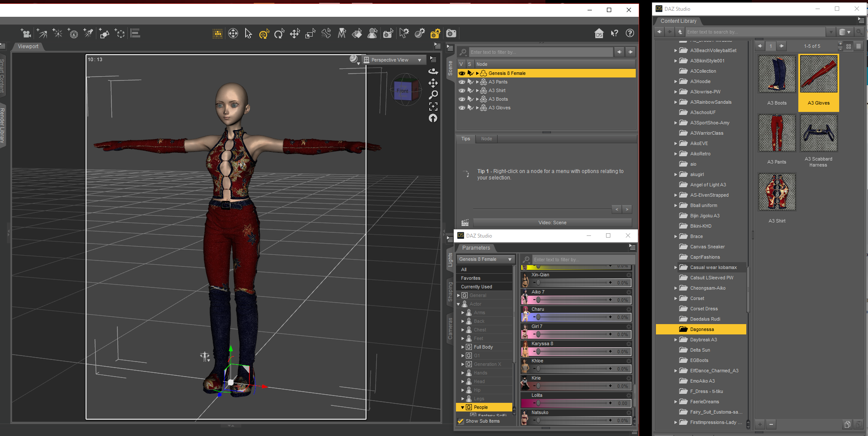The width and height of the screenshot is (868, 436).
Task: Toggle selectability arrow for A3 Boots
Action: click(x=471, y=99)
